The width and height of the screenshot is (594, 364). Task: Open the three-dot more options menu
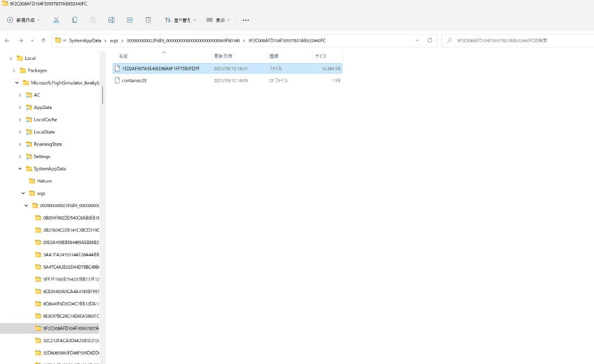point(245,20)
